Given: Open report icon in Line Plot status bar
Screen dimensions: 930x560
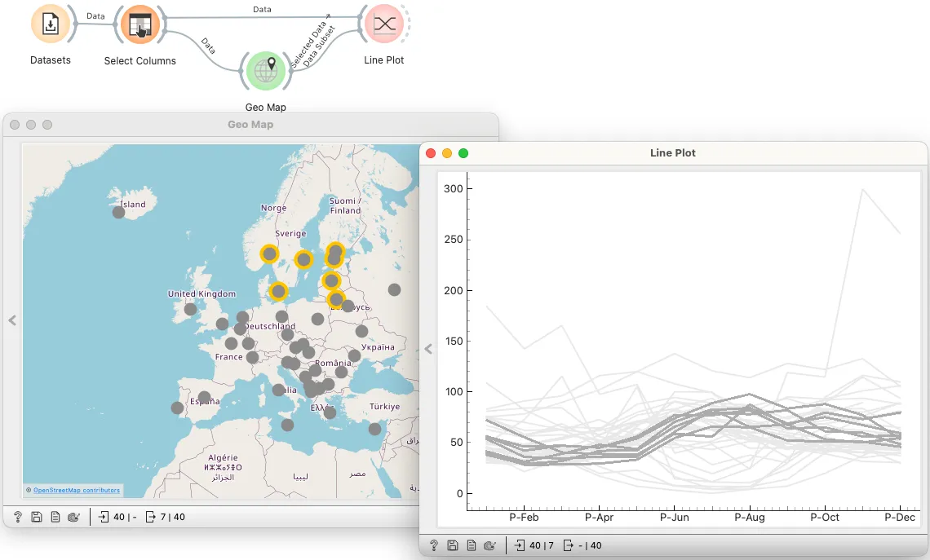Looking at the screenshot, I should click(x=472, y=545).
